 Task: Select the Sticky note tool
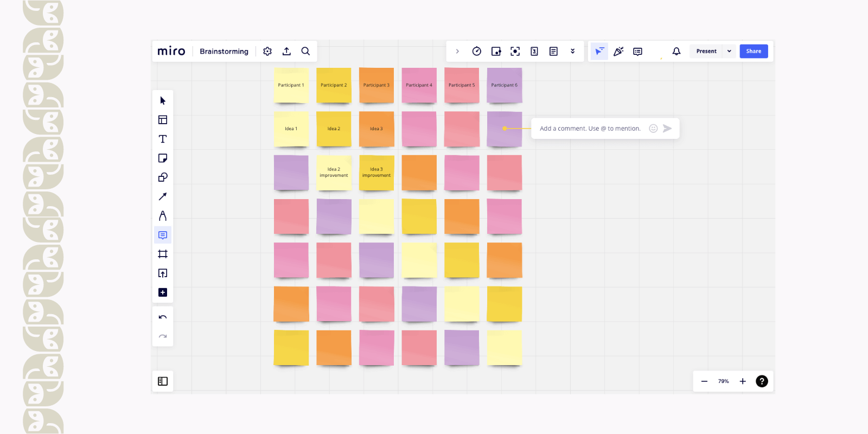click(163, 158)
